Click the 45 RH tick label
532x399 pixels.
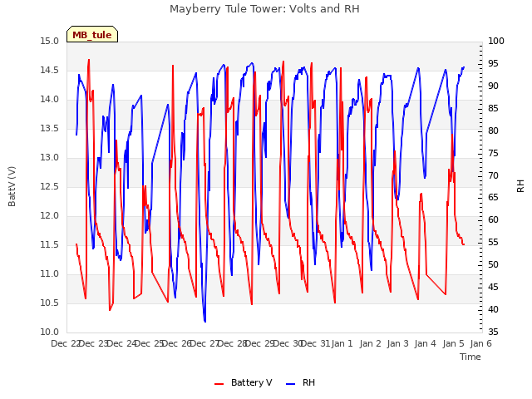[493, 288]
